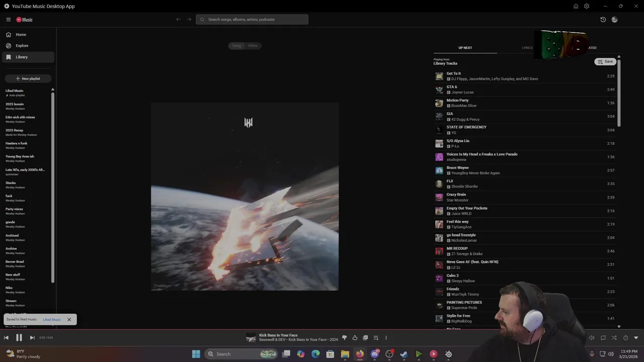Open the Young Bay Area ish playlist
The width and height of the screenshot is (644, 362).
(x=26, y=158)
